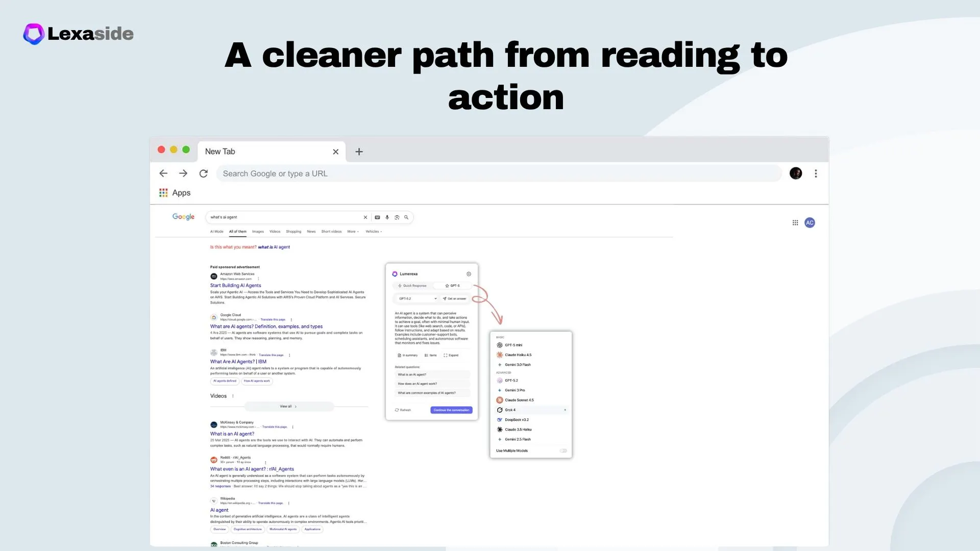This screenshot has width=980, height=551.
Task: Open a new browser tab with plus
Action: (x=359, y=152)
